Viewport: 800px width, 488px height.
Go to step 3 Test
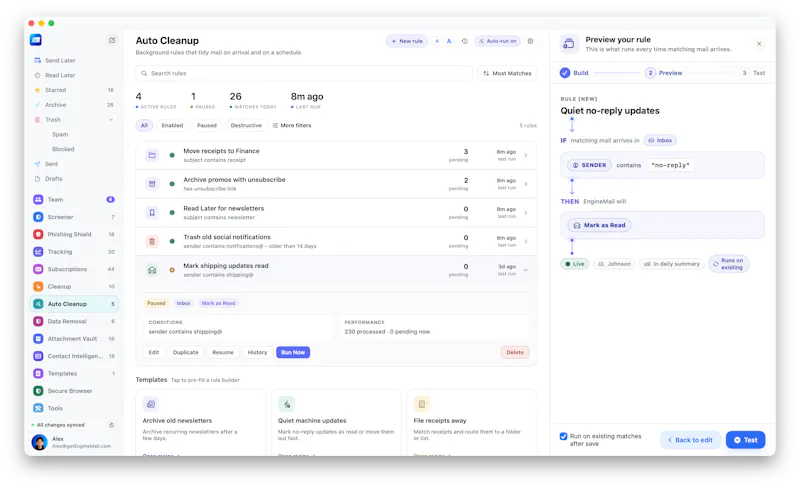click(754, 73)
